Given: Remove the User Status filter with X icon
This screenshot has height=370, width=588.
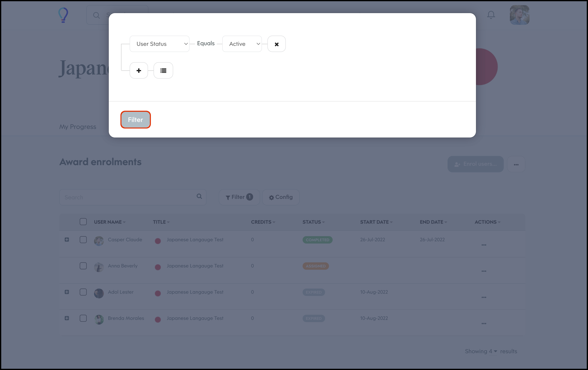Looking at the screenshot, I should pos(276,44).
